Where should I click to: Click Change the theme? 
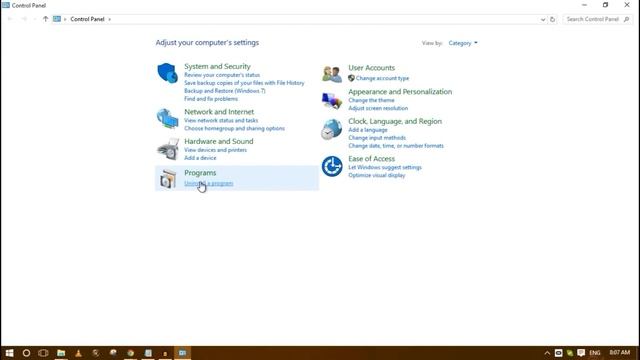(371, 100)
